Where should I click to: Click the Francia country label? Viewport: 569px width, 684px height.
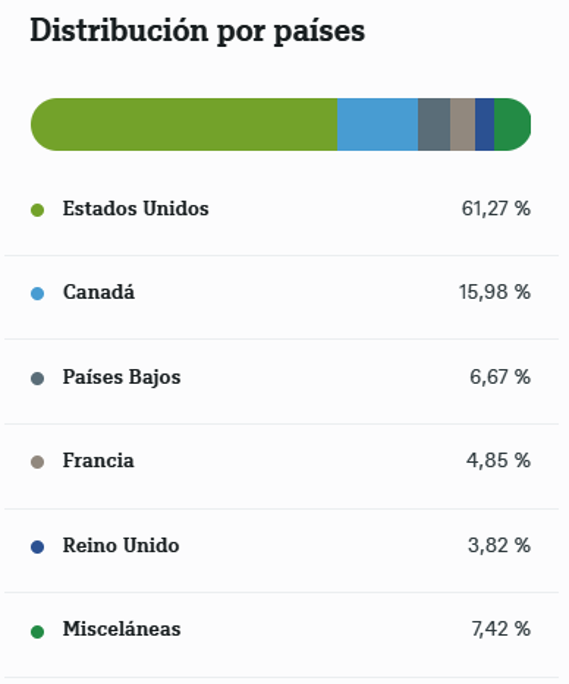98,461
